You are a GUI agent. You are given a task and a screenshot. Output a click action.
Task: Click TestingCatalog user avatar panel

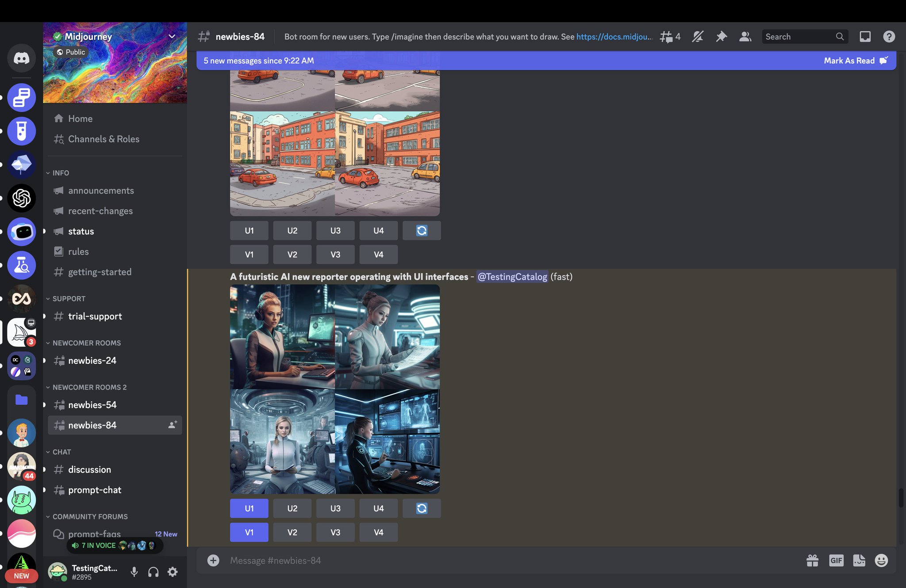(83, 572)
